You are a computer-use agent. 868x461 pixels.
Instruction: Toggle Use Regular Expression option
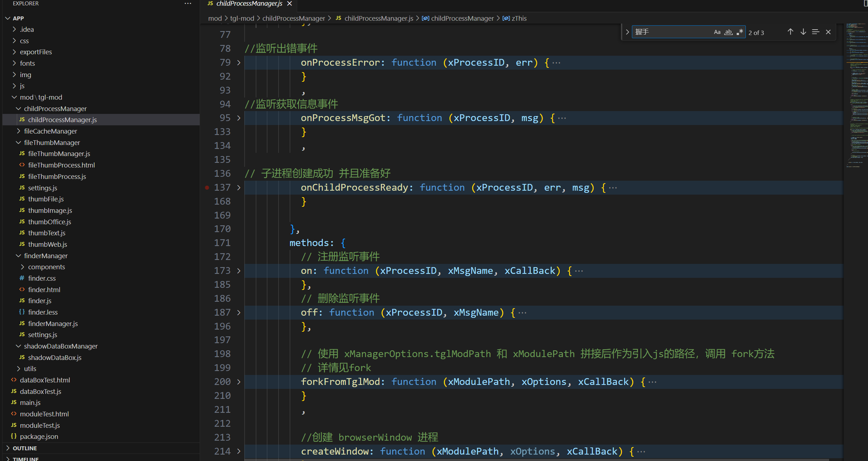click(x=740, y=32)
